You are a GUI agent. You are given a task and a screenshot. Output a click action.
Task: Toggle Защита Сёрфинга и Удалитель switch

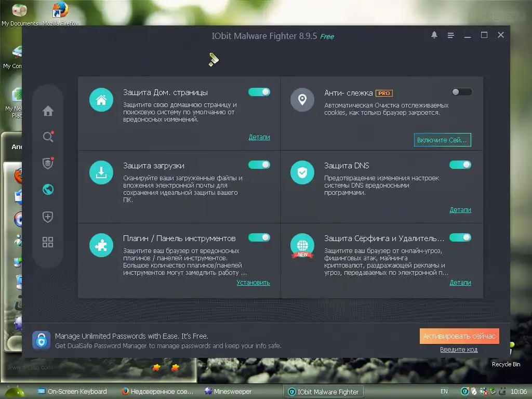pos(460,237)
